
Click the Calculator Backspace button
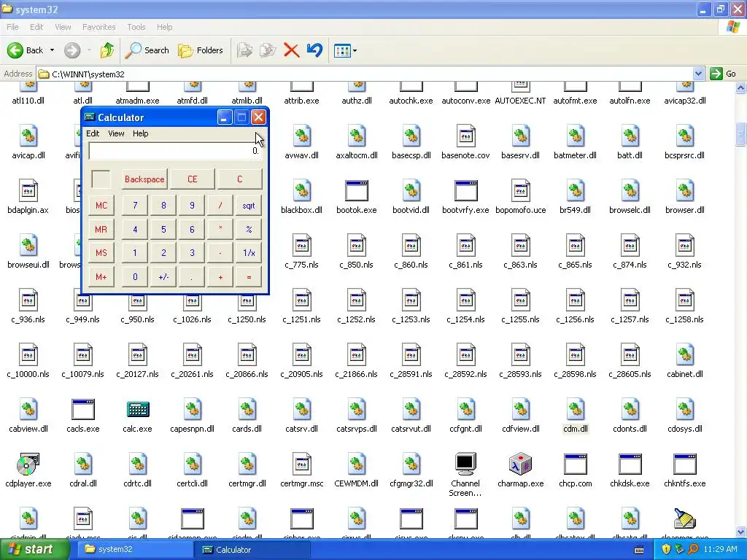tap(144, 179)
